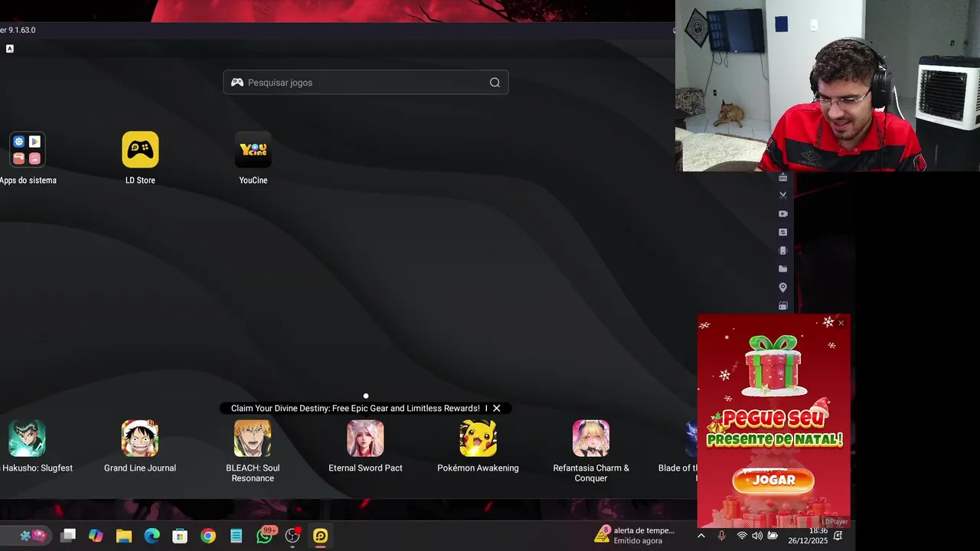
Task: Click the home page indicator dot
Action: point(366,396)
